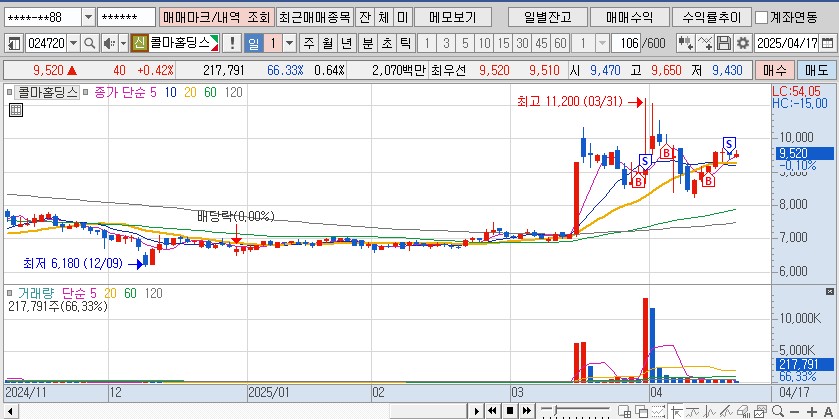Click the rewind button at bottom
The height and width of the screenshot is (419, 839).
pos(492,411)
